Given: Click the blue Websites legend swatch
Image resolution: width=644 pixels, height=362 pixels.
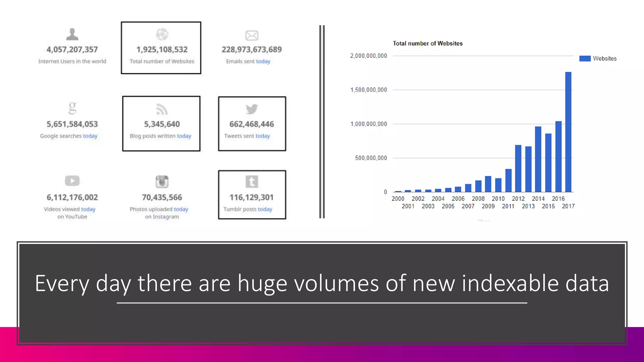Looking at the screenshot, I should click(x=585, y=58).
